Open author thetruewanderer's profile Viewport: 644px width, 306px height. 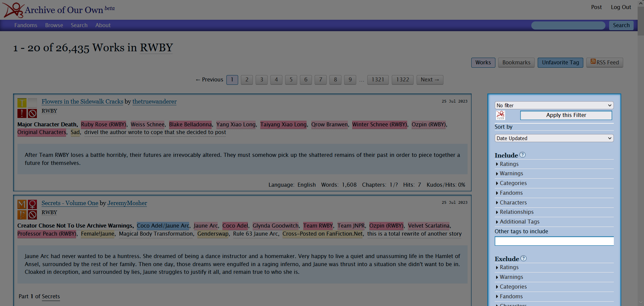click(x=154, y=102)
